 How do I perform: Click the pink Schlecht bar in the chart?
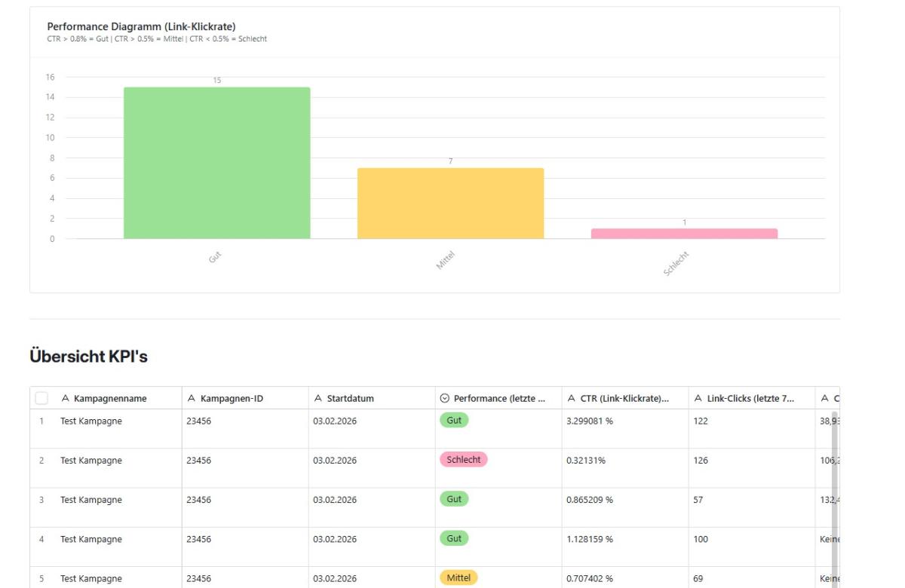coord(683,232)
